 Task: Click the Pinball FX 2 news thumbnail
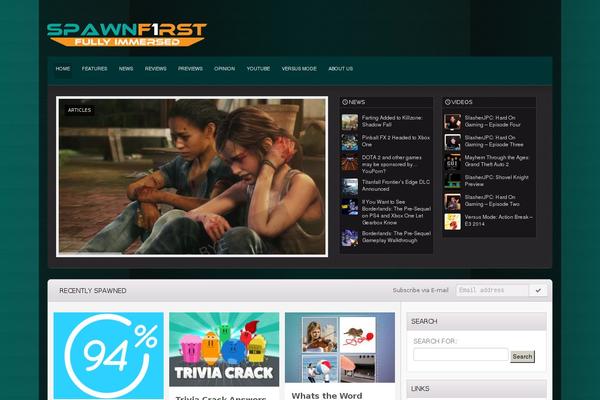pyautogui.click(x=350, y=142)
